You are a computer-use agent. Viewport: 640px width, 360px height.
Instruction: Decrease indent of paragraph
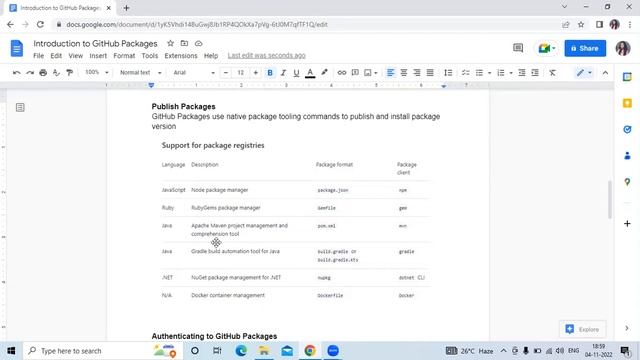[522, 73]
